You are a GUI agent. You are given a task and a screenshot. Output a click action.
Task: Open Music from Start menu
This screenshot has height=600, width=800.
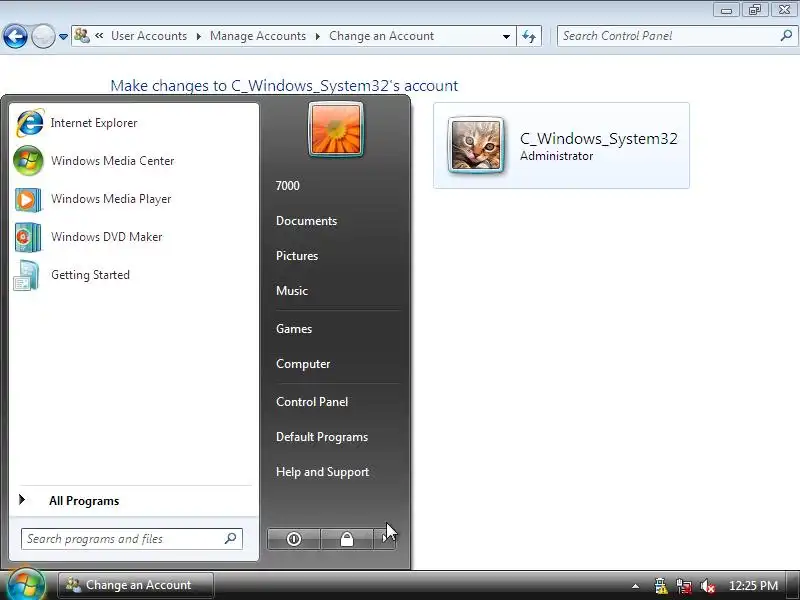[x=292, y=291]
